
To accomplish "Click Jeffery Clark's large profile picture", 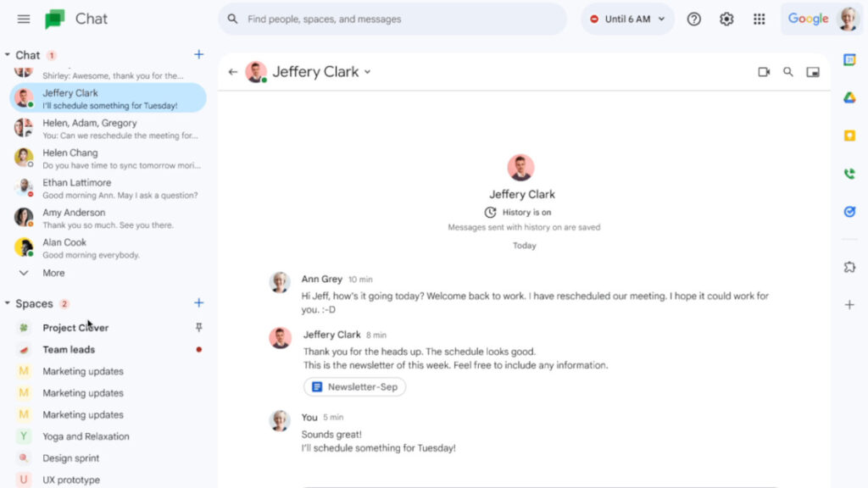I will (521, 168).
